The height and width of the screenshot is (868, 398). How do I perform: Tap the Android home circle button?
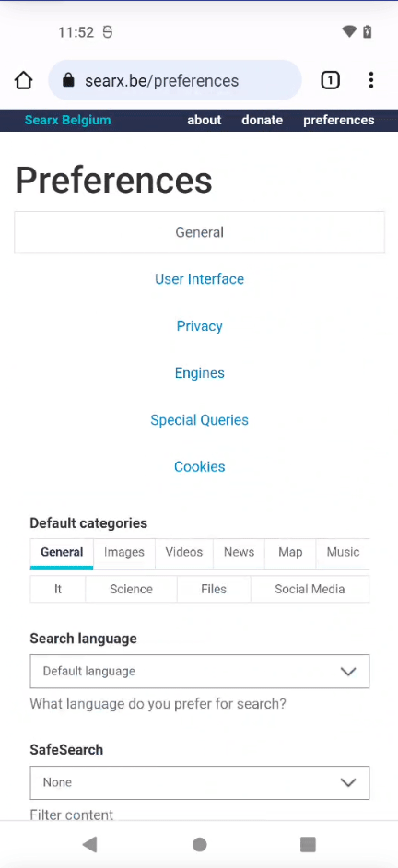pos(199,844)
